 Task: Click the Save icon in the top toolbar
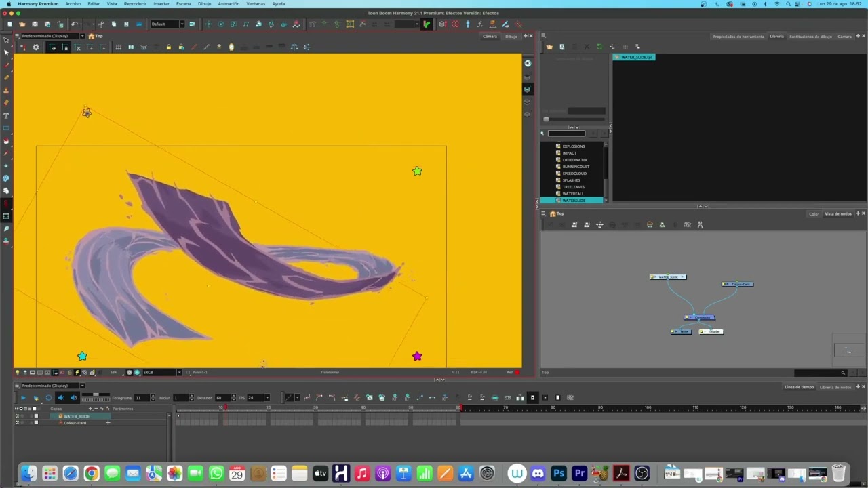tap(35, 24)
